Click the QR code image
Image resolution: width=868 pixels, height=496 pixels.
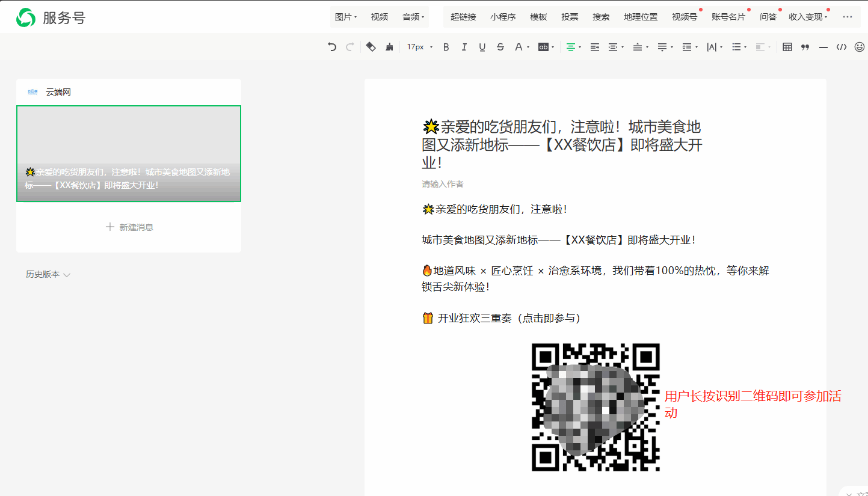click(596, 407)
